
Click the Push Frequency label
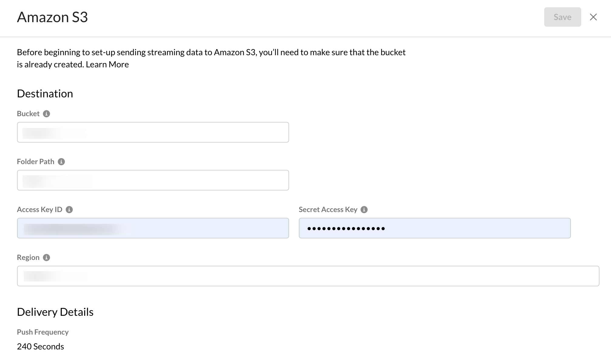[x=43, y=332]
